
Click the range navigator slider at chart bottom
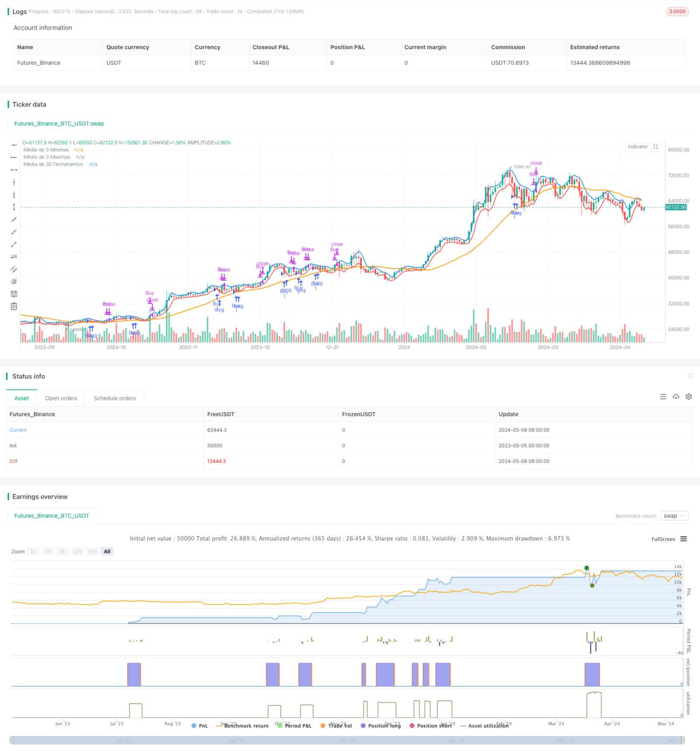point(347,740)
